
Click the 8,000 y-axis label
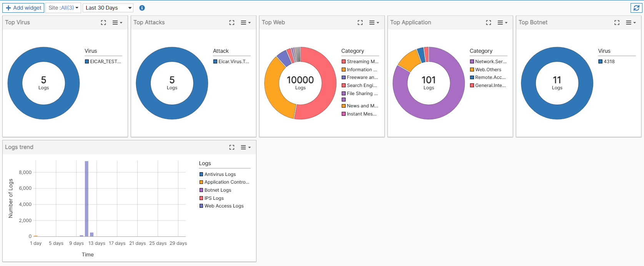(x=25, y=172)
